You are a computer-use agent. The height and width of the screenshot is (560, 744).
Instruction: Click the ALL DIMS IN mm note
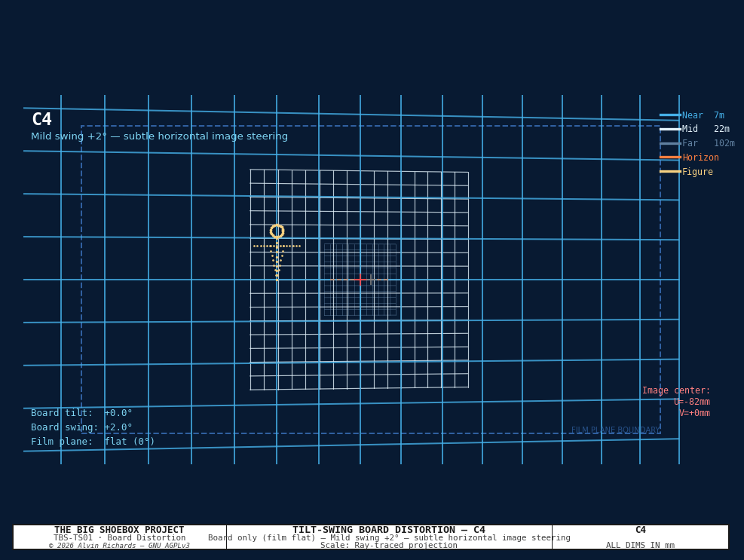click(x=640, y=545)
